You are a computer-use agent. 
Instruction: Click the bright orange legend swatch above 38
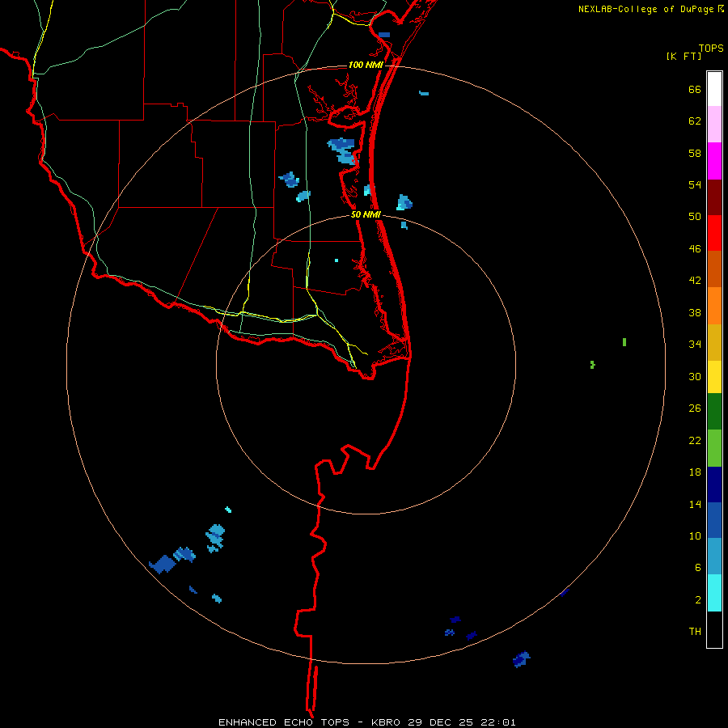click(x=714, y=306)
